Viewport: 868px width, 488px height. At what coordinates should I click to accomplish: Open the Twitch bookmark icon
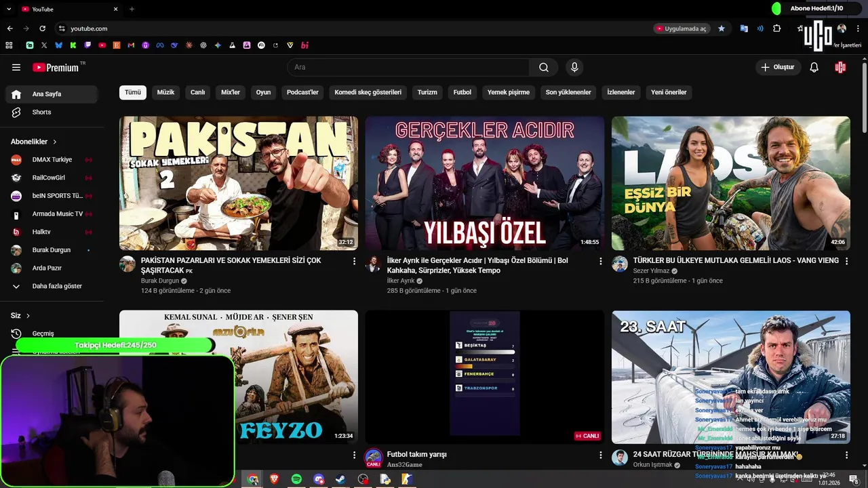[x=87, y=45]
